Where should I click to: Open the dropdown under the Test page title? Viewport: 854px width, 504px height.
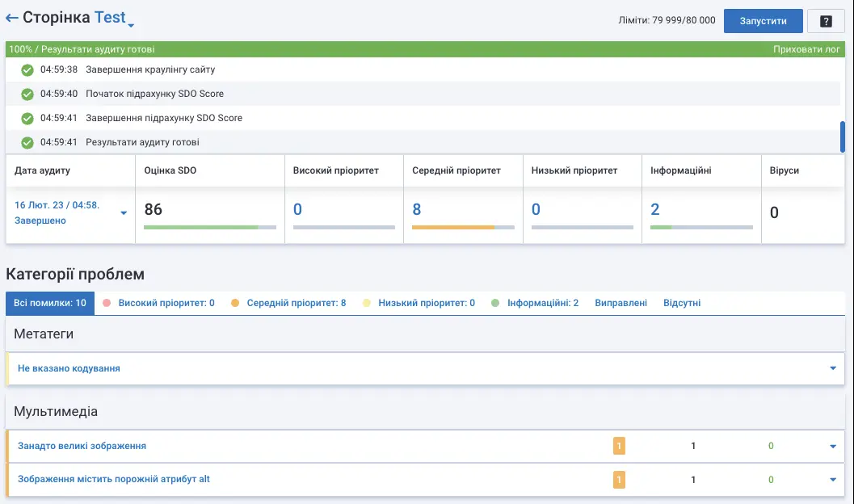[x=130, y=25]
